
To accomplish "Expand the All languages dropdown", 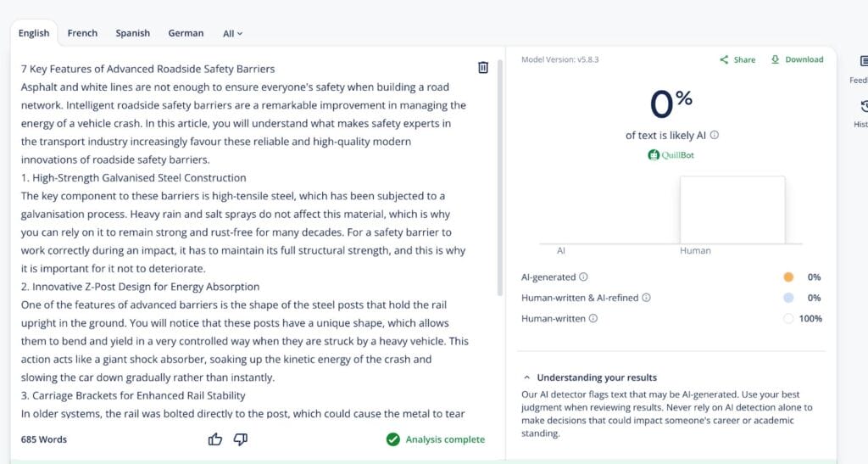I will point(232,33).
